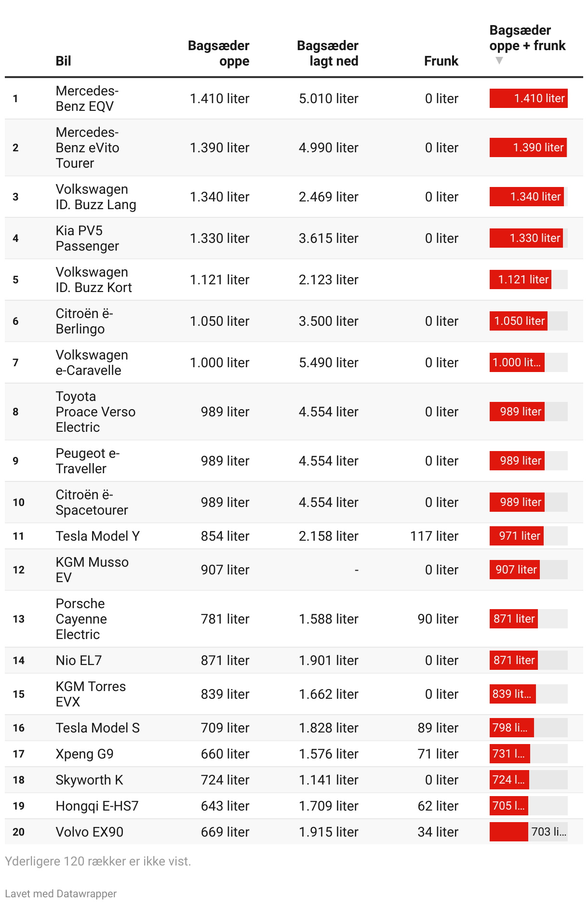588x905 pixels.
Task: Click the 117 liter frunk value
Action: point(434,536)
